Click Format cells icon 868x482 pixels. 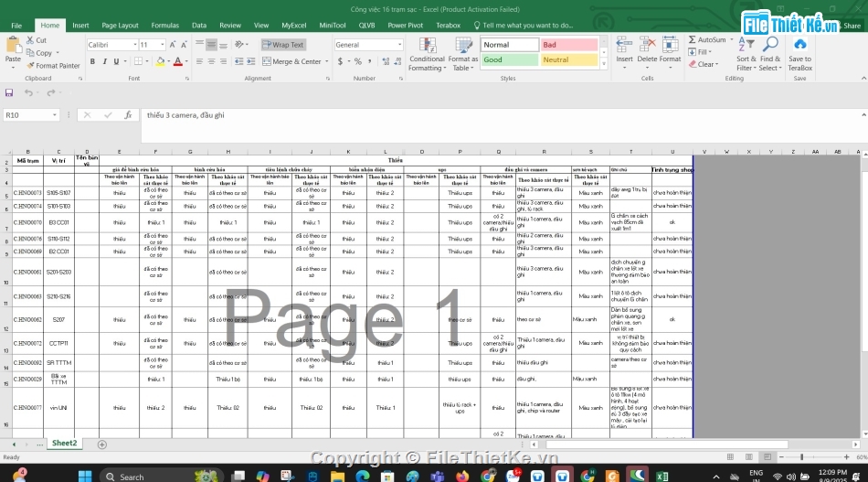click(x=670, y=45)
